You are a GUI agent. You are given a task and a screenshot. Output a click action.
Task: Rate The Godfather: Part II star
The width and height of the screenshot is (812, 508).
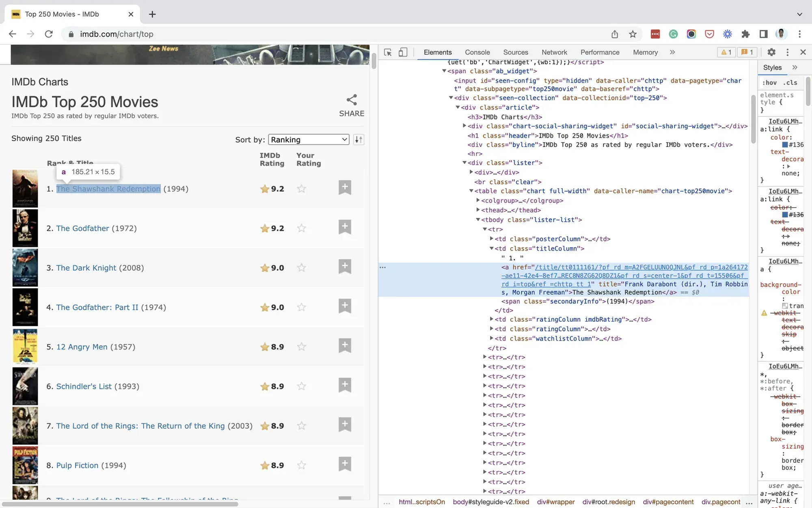pyautogui.click(x=301, y=307)
